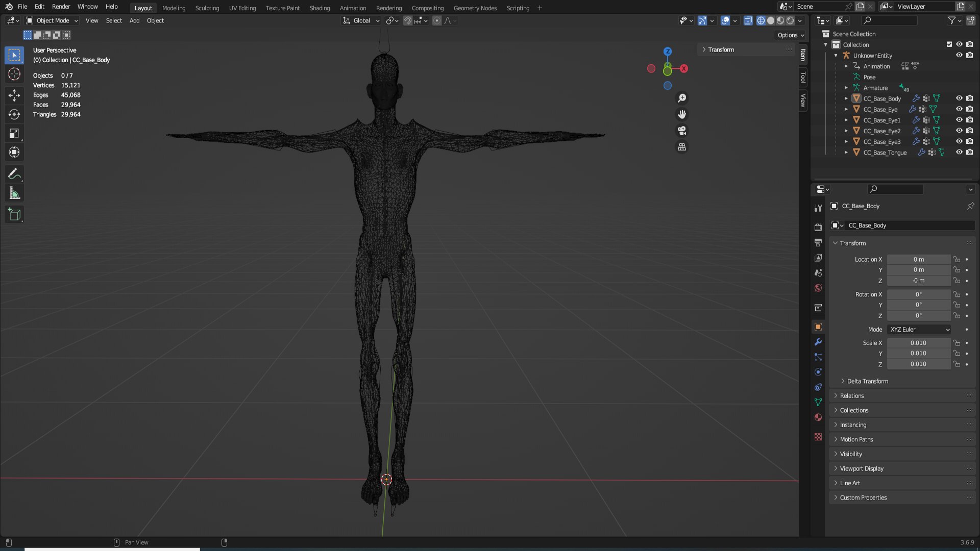Open Material properties tab
This screenshot has width=980, height=551.
pyautogui.click(x=818, y=417)
